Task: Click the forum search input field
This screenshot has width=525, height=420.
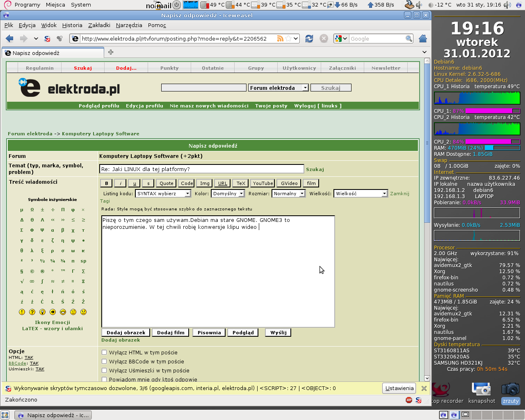Action: coord(204,88)
